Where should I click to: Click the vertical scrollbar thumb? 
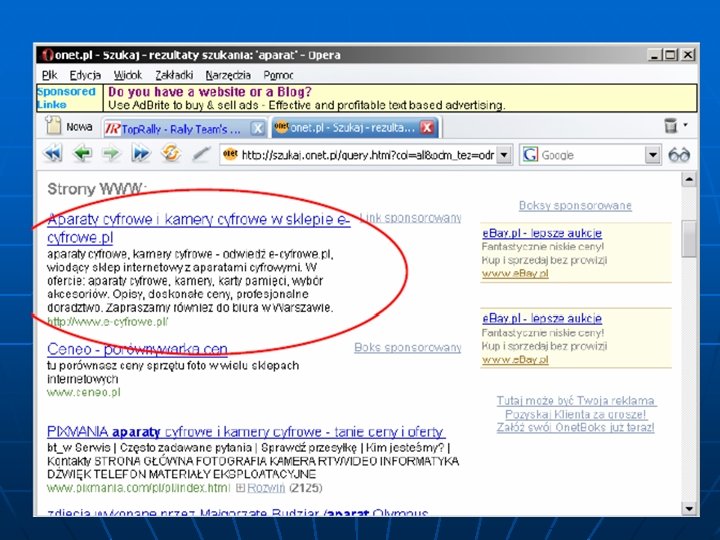tap(689, 238)
